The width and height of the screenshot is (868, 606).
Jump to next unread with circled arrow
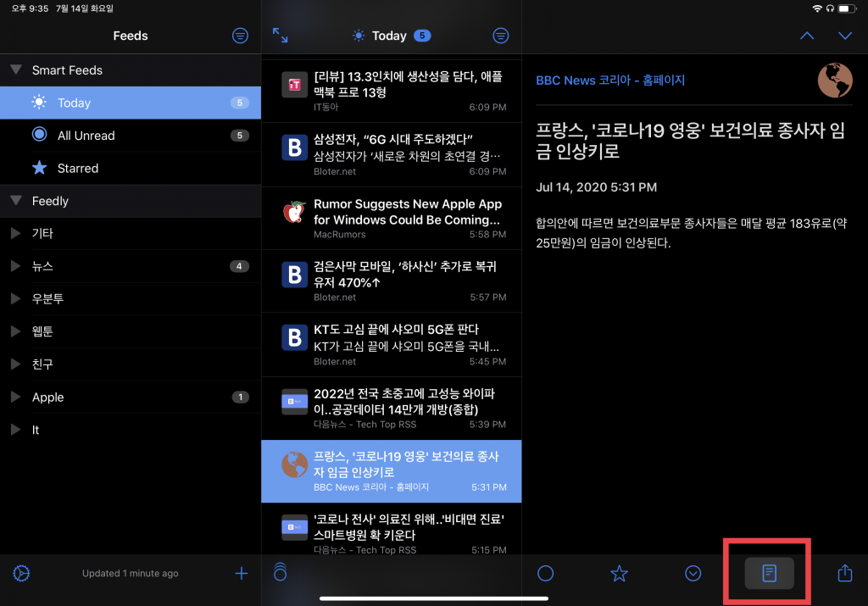tap(693, 573)
